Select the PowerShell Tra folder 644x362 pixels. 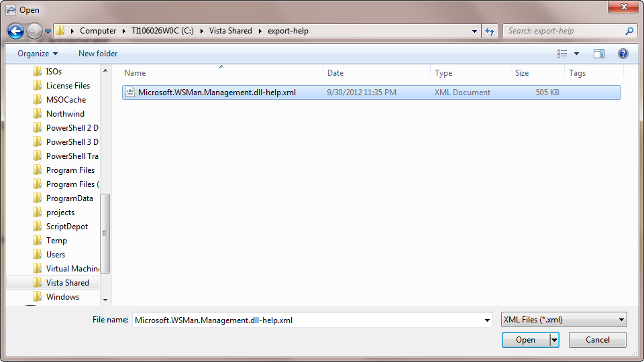click(65, 156)
